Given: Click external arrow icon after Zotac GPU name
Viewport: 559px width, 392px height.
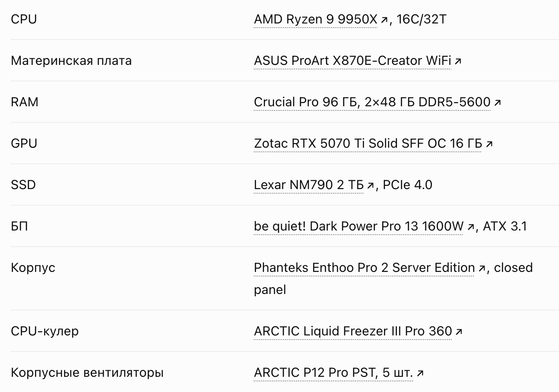Looking at the screenshot, I should click(489, 144).
